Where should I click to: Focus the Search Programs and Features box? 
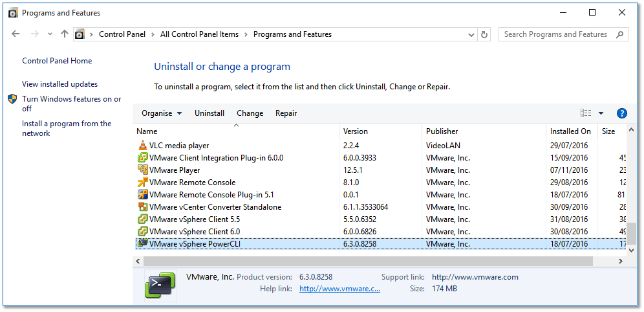click(564, 34)
